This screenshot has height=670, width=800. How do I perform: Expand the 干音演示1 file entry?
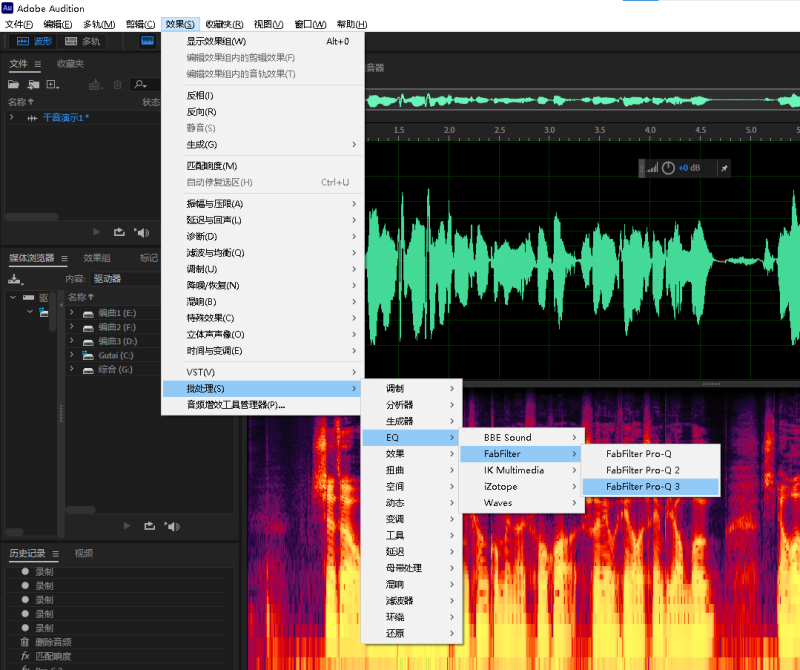pyautogui.click(x=12, y=118)
